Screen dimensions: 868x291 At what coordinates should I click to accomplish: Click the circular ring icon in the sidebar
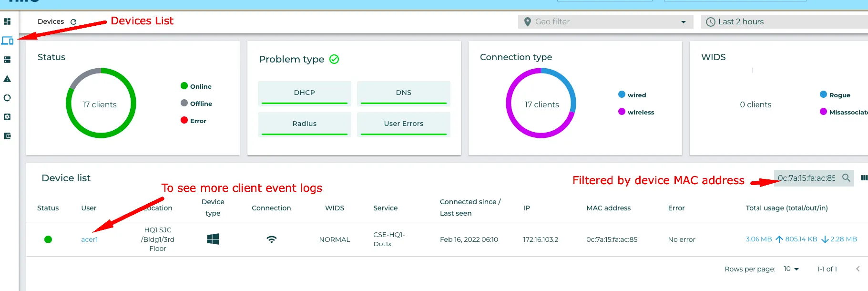7,98
